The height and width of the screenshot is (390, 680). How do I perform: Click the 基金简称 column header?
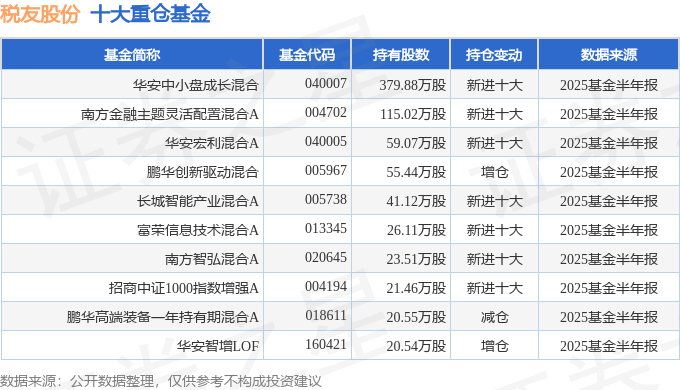point(132,55)
